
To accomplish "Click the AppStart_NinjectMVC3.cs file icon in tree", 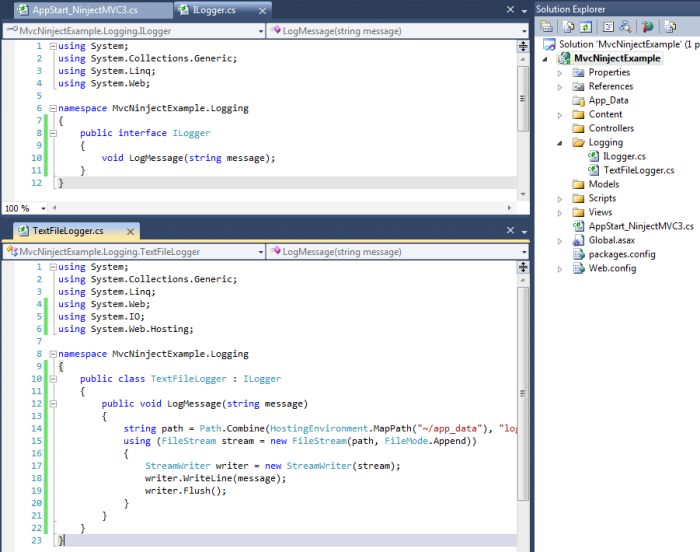I will click(x=579, y=226).
